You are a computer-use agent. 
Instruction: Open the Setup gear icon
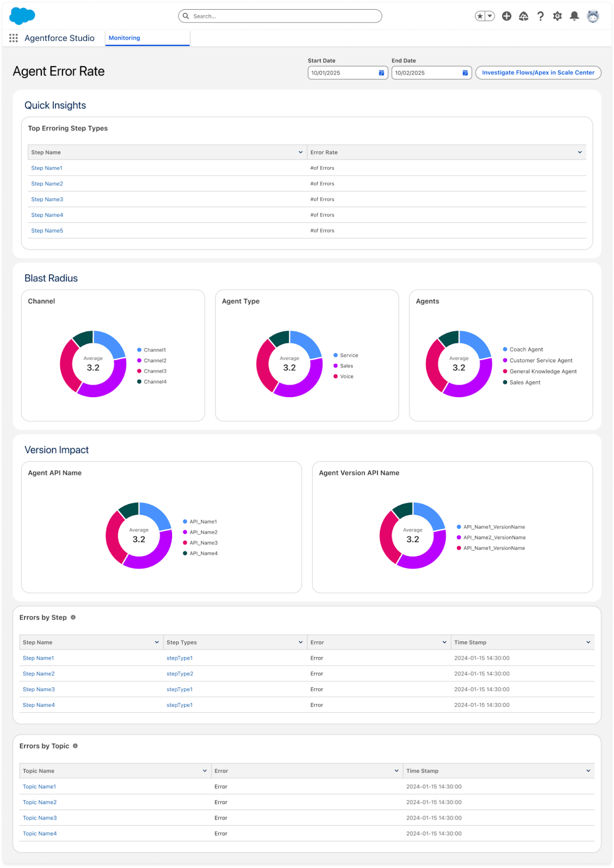[x=557, y=16]
